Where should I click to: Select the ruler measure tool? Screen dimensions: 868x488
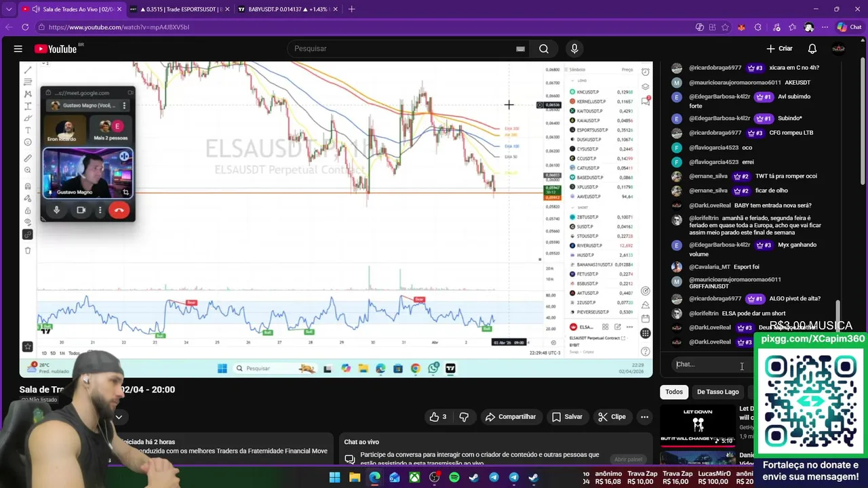(x=28, y=158)
